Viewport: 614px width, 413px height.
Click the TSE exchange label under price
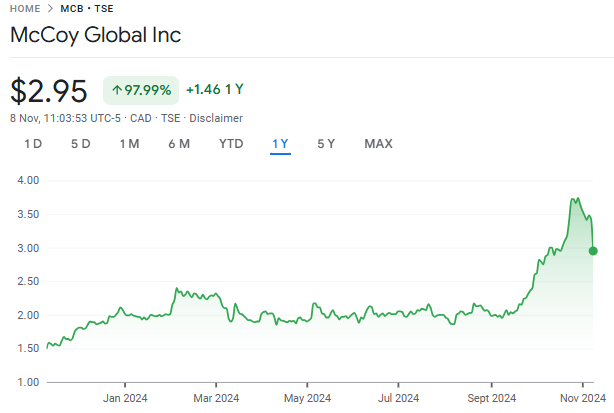coord(171,118)
